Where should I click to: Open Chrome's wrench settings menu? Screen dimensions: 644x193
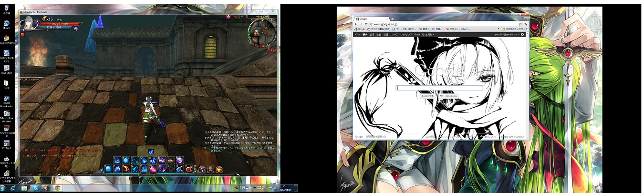pyautogui.click(x=526, y=24)
